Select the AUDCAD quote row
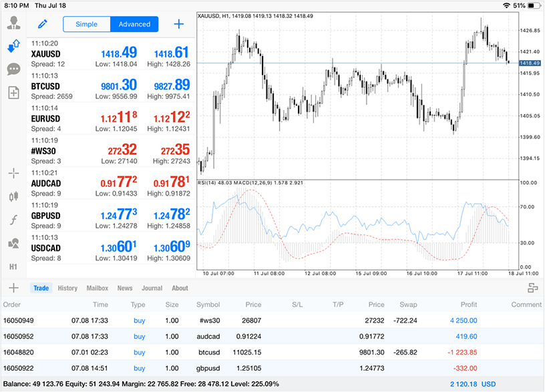 coord(111,183)
